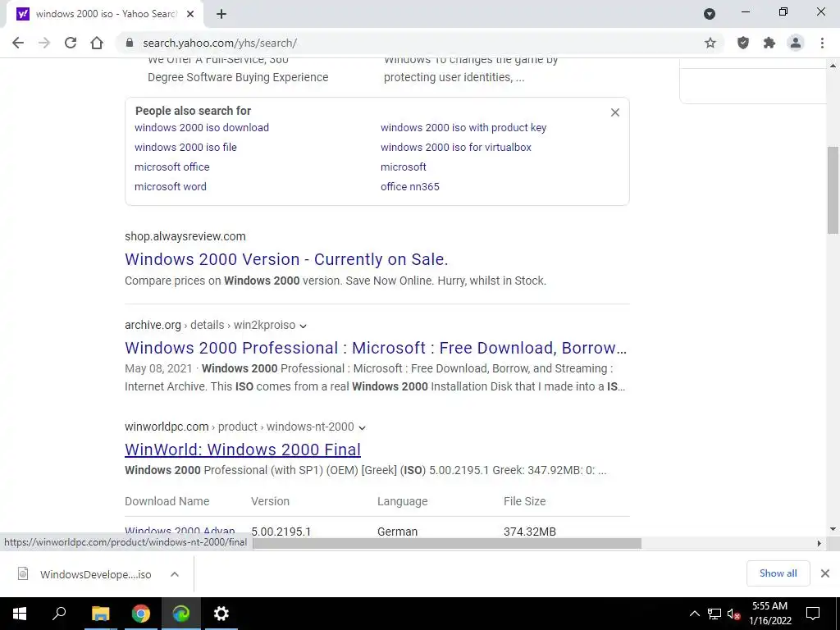Viewport: 840px width, 630px height.
Task: Open the taskbar clock showing 5:55 AM
Action: [769, 614]
